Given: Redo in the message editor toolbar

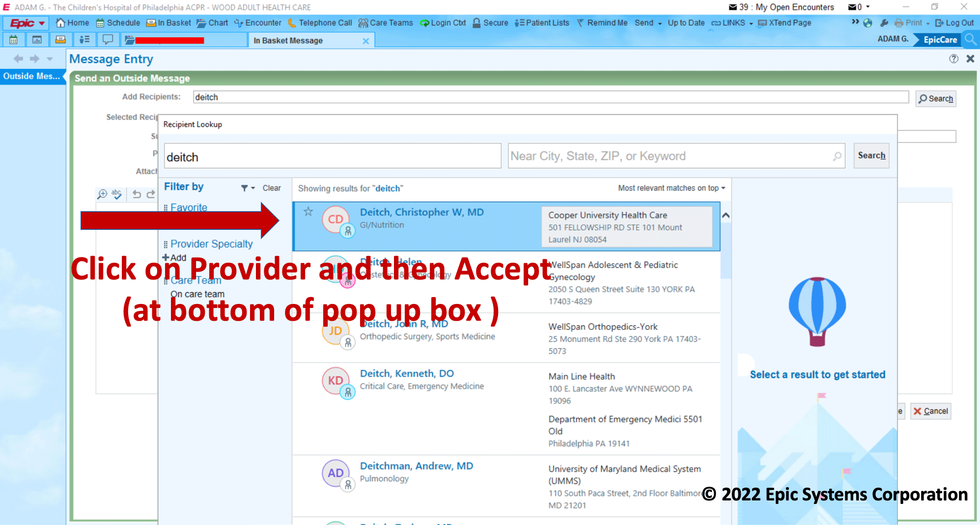Looking at the screenshot, I should [x=151, y=194].
